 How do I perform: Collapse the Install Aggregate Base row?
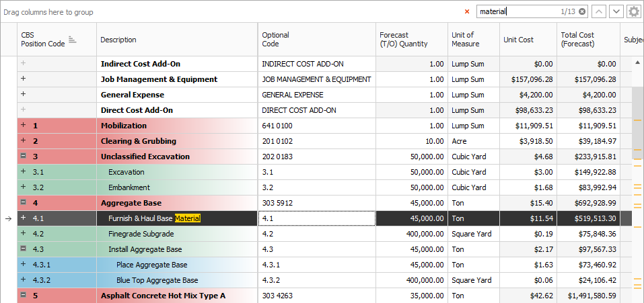(x=24, y=249)
